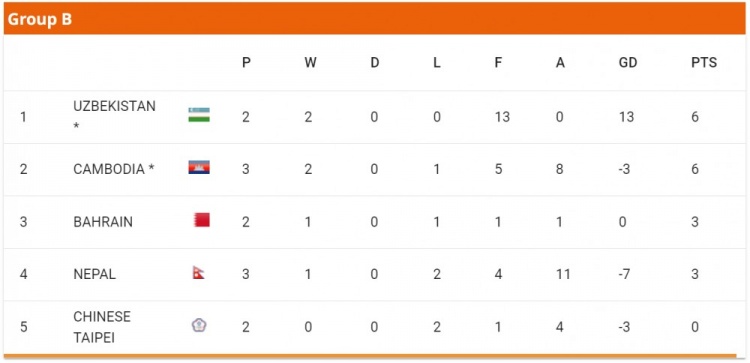This screenshot has height=363, width=750.
Task: Click the Uzbekistan flag icon
Action: tap(199, 115)
